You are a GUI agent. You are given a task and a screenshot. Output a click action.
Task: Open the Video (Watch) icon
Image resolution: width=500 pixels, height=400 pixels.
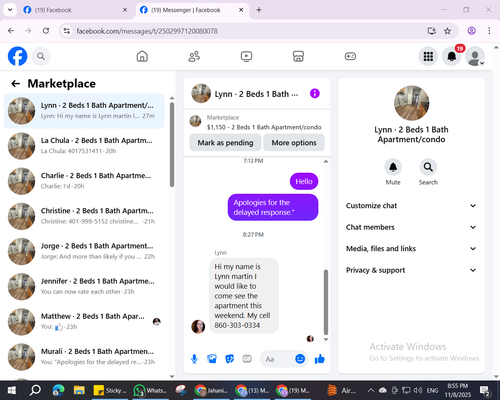tap(246, 56)
